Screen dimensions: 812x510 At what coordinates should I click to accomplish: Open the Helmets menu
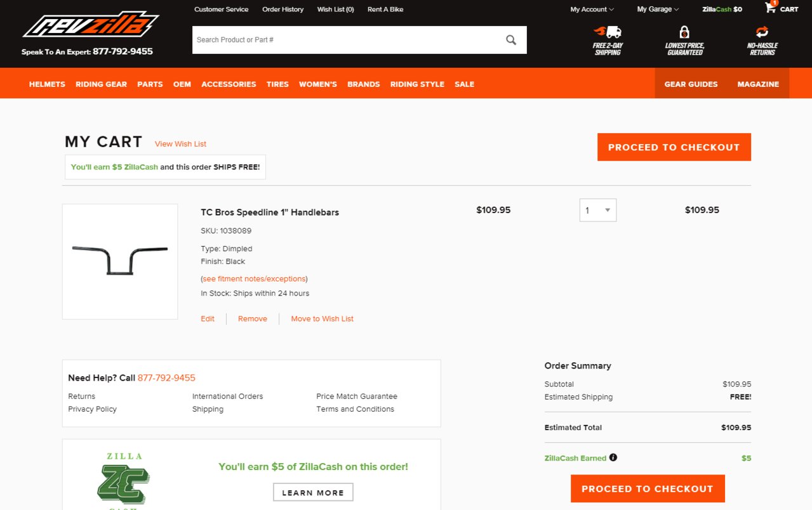(47, 84)
